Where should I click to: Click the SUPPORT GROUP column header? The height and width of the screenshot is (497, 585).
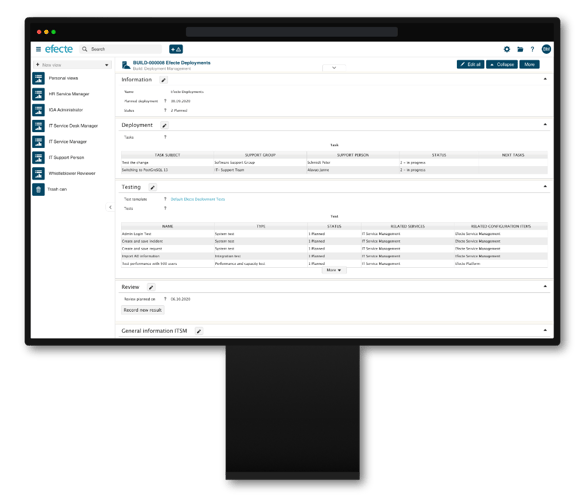point(260,155)
